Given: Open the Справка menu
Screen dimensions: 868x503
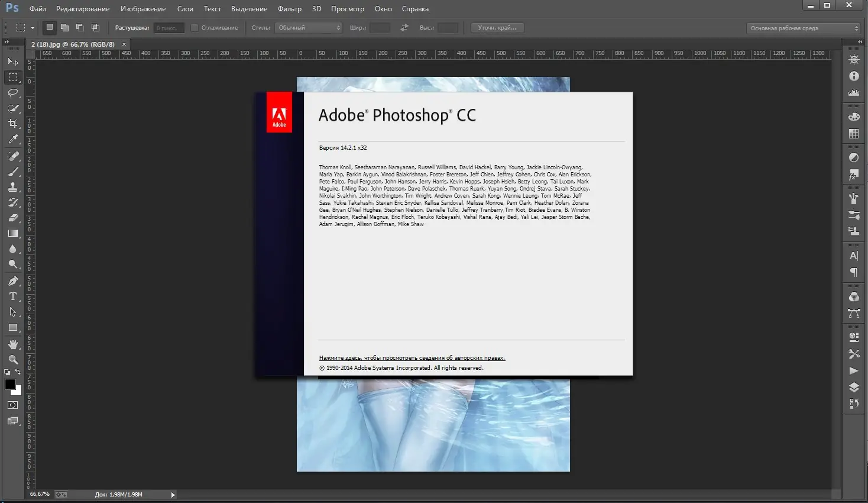Looking at the screenshot, I should click(x=415, y=9).
